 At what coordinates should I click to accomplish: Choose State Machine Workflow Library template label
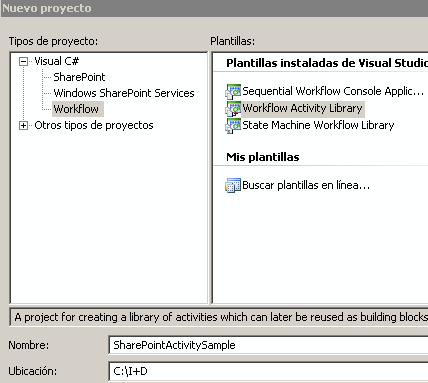318,125
